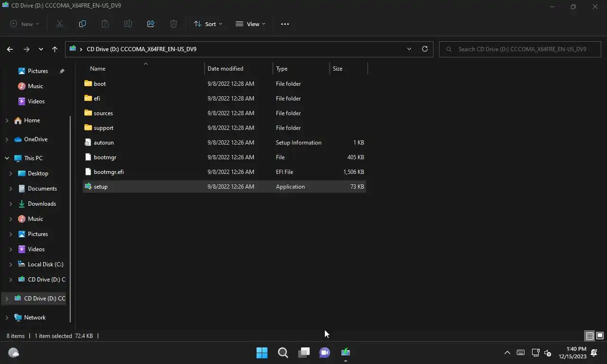This screenshot has width=607, height=364.
Task: Click the Rename icon in toolbar
Action: click(128, 24)
